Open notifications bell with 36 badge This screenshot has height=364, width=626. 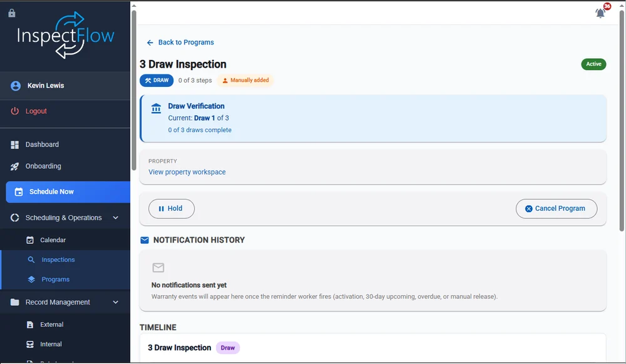600,13
